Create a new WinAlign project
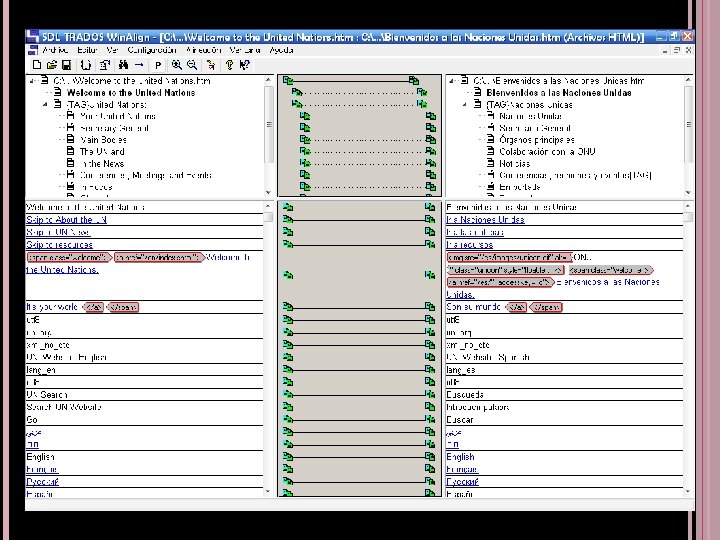The image size is (720, 540). click(37, 65)
